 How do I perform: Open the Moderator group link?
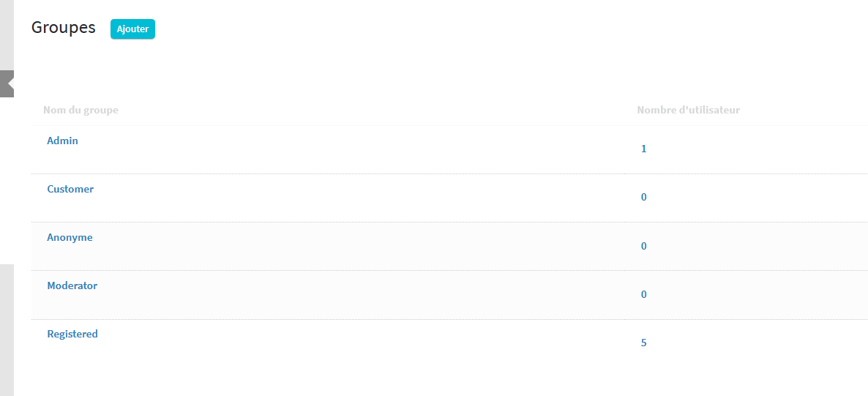pyautogui.click(x=72, y=285)
